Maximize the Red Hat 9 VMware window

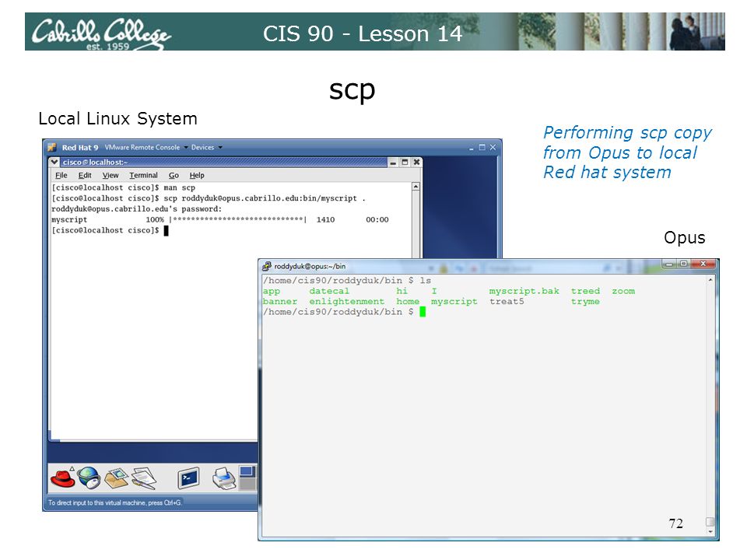482,148
